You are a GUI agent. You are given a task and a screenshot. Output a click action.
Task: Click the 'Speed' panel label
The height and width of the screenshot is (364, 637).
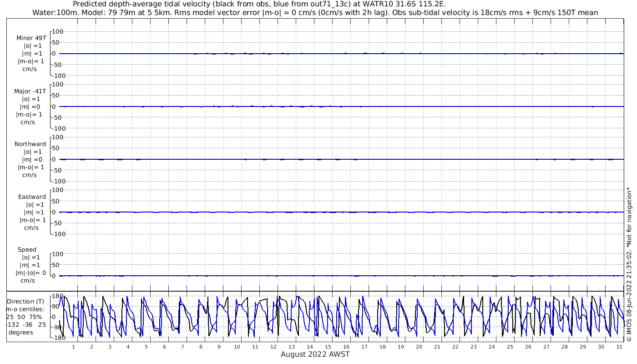[x=27, y=249]
